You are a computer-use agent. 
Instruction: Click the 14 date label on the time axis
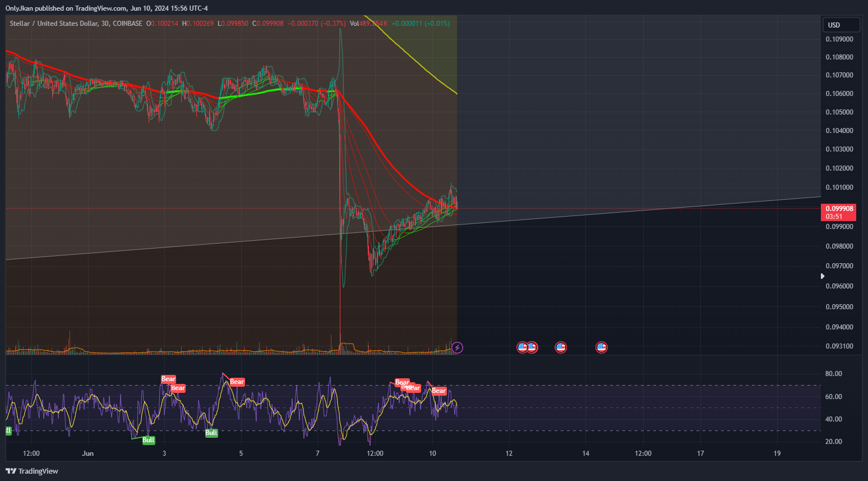tap(586, 453)
